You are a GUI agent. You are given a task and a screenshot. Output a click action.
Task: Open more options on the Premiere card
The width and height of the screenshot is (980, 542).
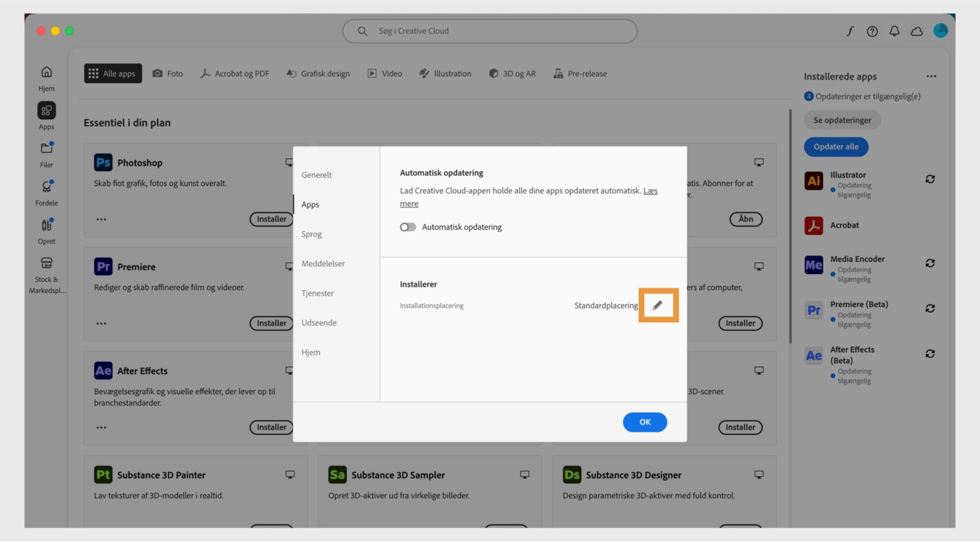pos(102,324)
